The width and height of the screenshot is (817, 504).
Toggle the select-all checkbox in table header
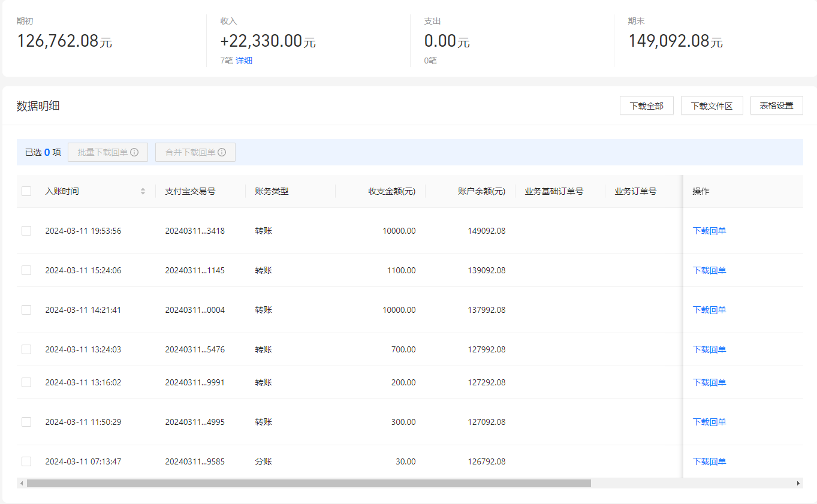tap(26, 191)
